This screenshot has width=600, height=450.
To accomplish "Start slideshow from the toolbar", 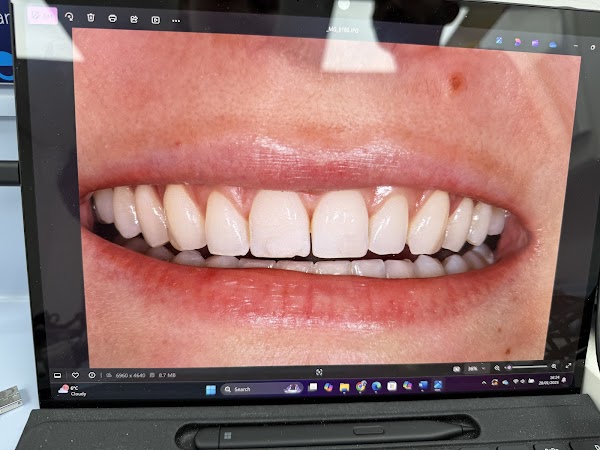I will [x=155, y=19].
